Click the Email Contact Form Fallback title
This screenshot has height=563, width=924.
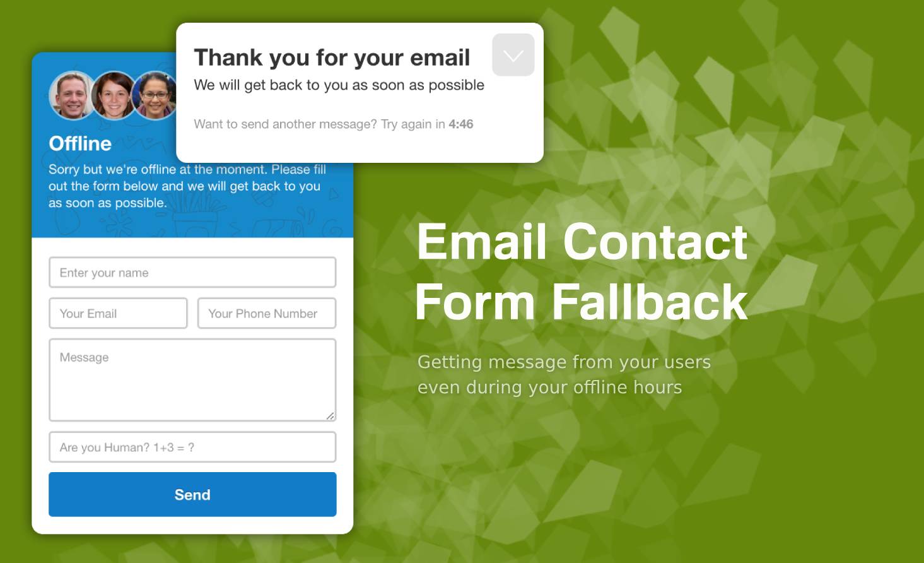[582, 271]
